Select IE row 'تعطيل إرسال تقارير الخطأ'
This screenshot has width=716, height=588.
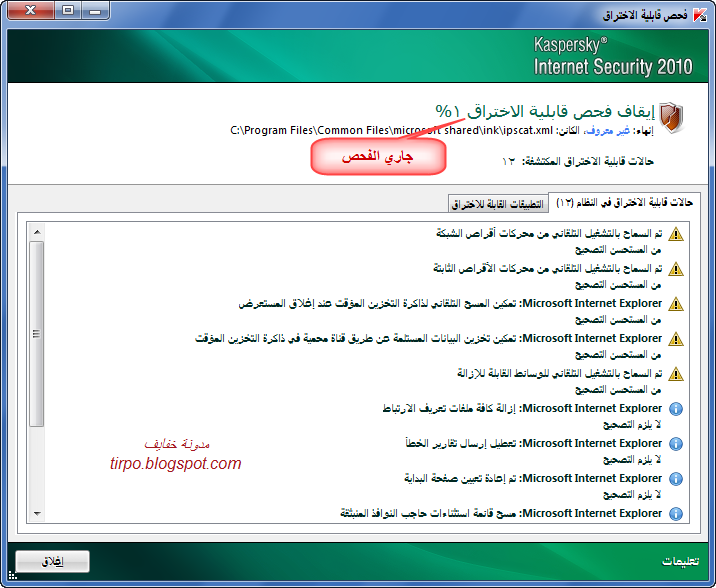click(x=534, y=443)
